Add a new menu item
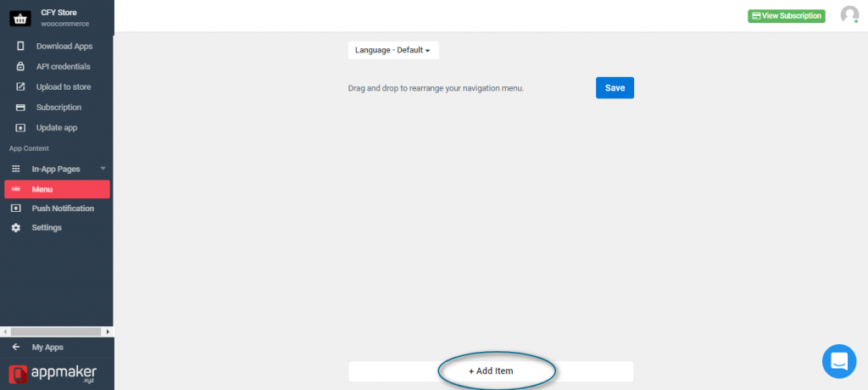Image resolution: width=868 pixels, height=390 pixels. (491, 371)
